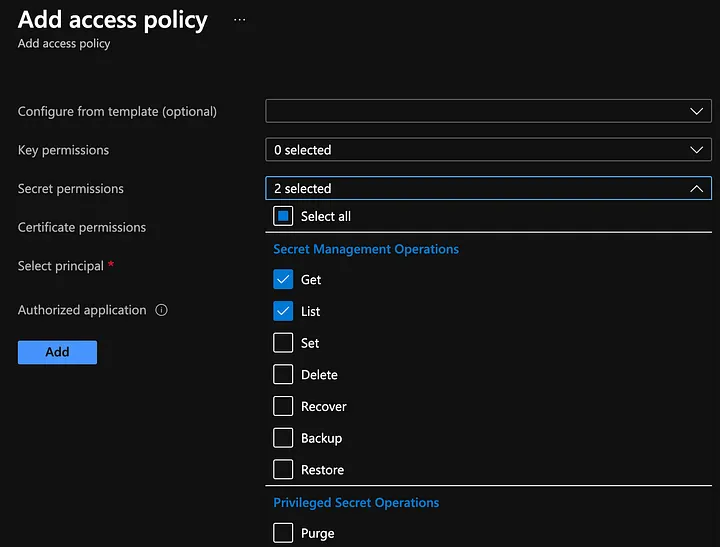This screenshot has width=720, height=547.
Task: Click Privileged Secret Operations heading
Action: point(356,502)
